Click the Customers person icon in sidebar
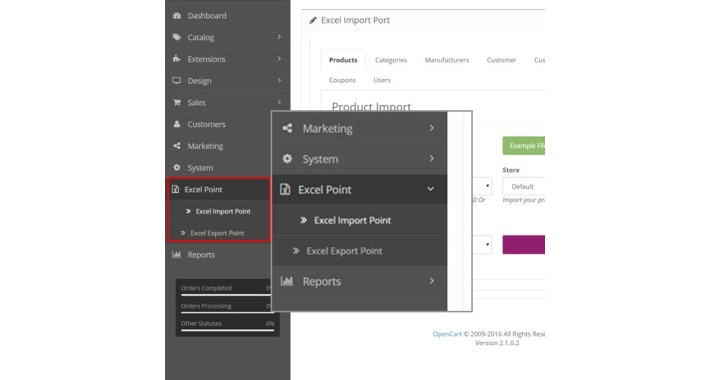This screenshot has width=710, height=380. [x=177, y=124]
